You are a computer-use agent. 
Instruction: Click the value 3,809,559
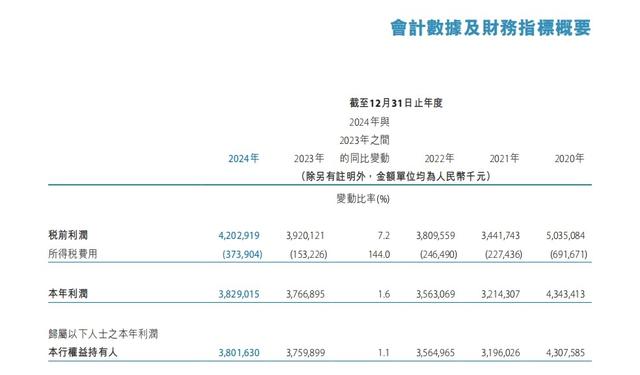coord(436,236)
